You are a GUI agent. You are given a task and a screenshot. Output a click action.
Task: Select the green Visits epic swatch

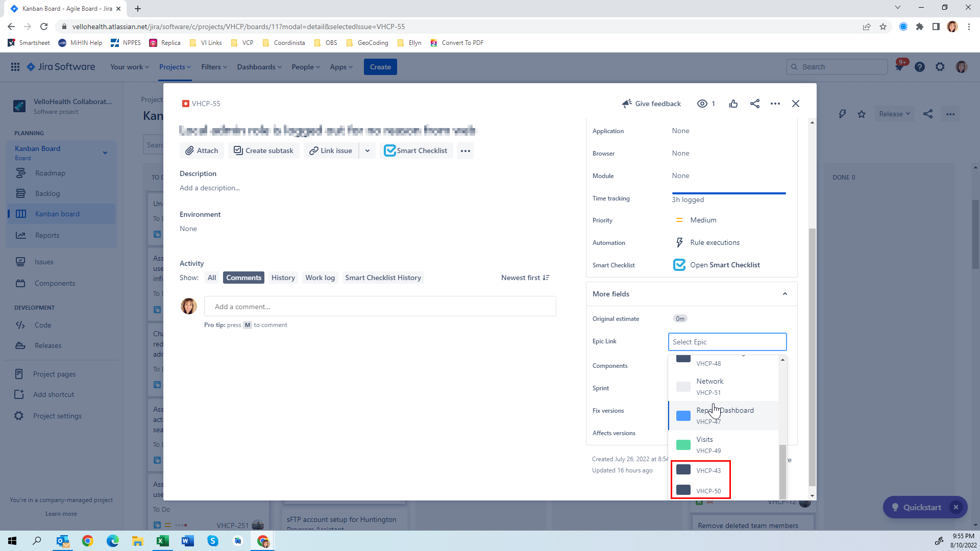click(x=683, y=444)
